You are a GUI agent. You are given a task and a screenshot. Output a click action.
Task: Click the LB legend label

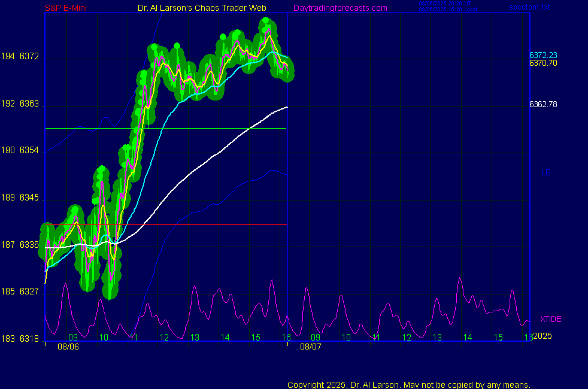(545, 173)
